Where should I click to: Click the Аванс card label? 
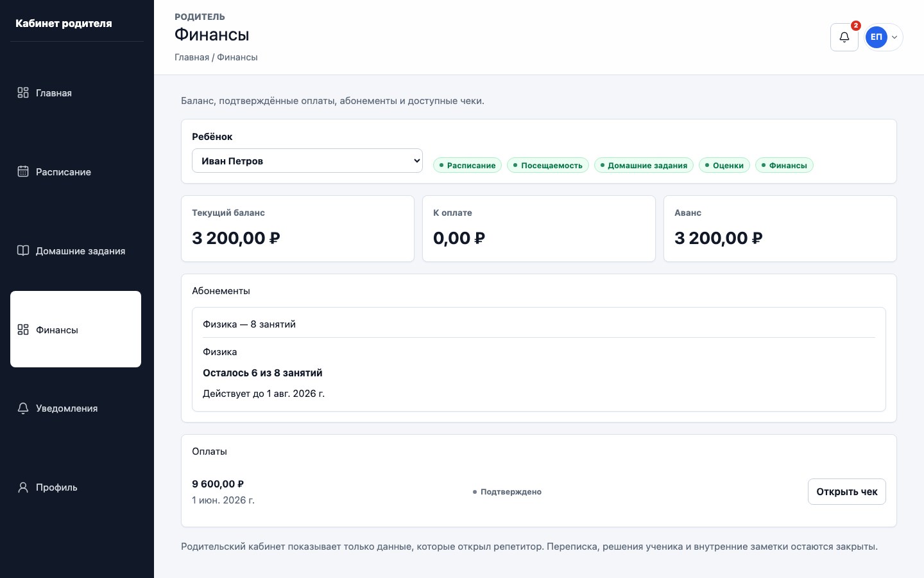[x=688, y=213]
